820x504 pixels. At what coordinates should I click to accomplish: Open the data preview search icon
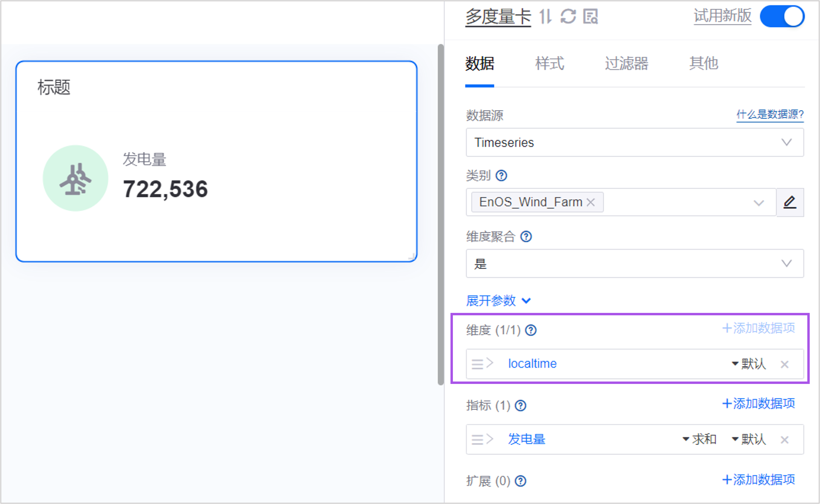590,16
